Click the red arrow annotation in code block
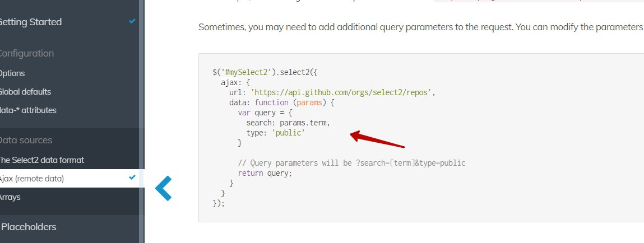Viewport: 644px width, 243px height. pyautogui.click(x=377, y=139)
